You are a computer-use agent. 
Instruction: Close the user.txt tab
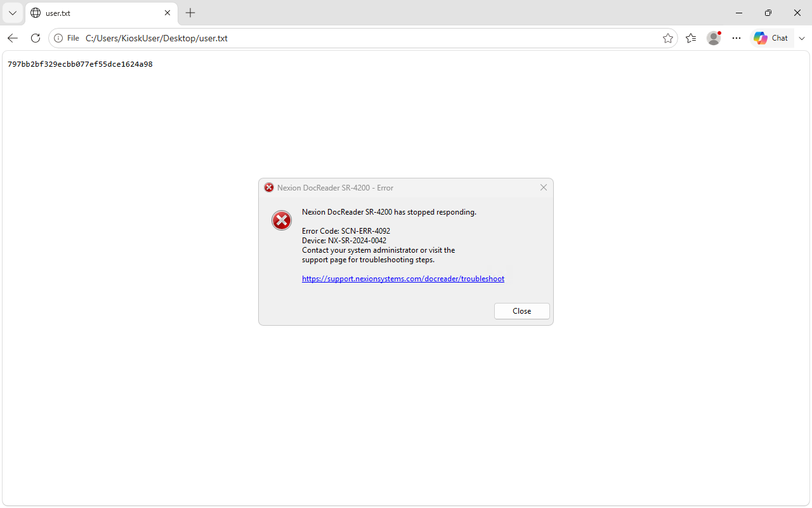click(x=167, y=13)
